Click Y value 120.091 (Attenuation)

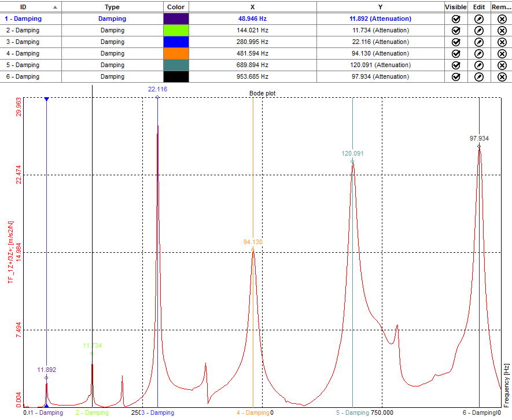[381, 65]
